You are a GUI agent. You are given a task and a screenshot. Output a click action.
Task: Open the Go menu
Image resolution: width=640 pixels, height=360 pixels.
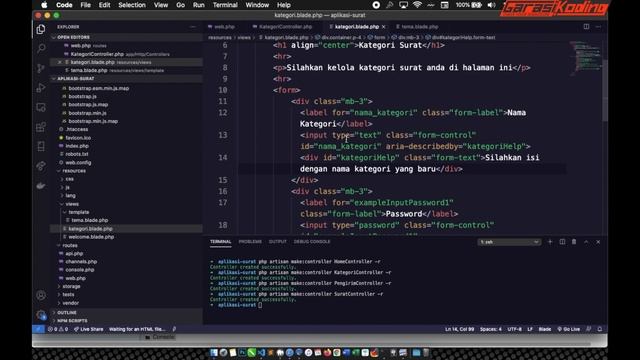point(180,5)
